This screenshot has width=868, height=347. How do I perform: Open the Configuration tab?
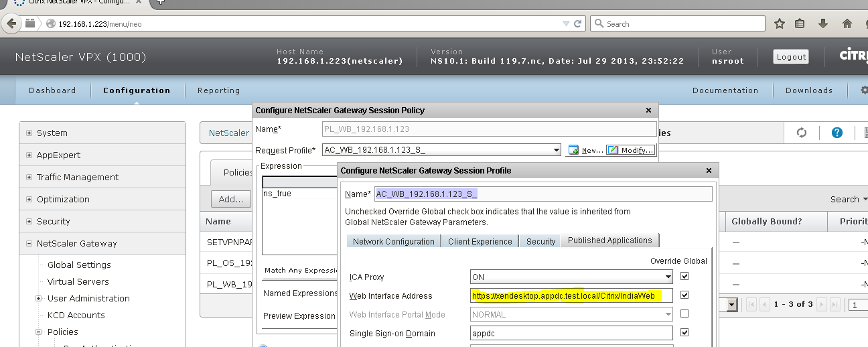pos(137,90)
